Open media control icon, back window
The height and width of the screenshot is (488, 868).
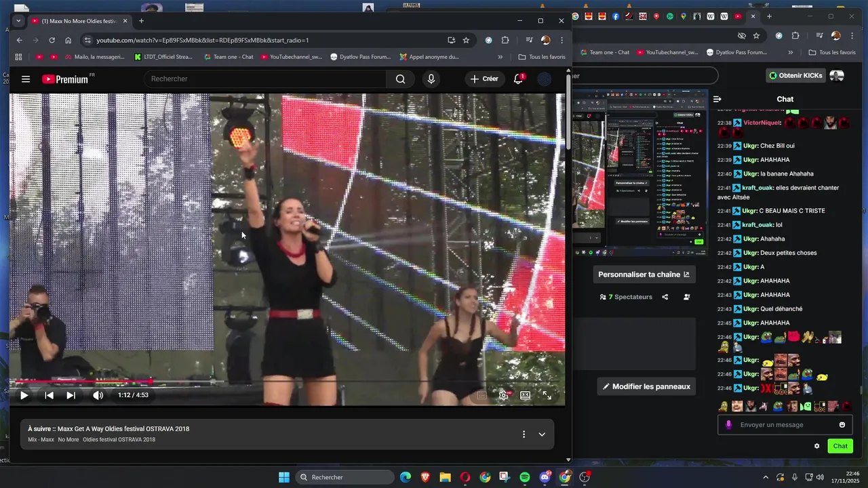(820, 35)
